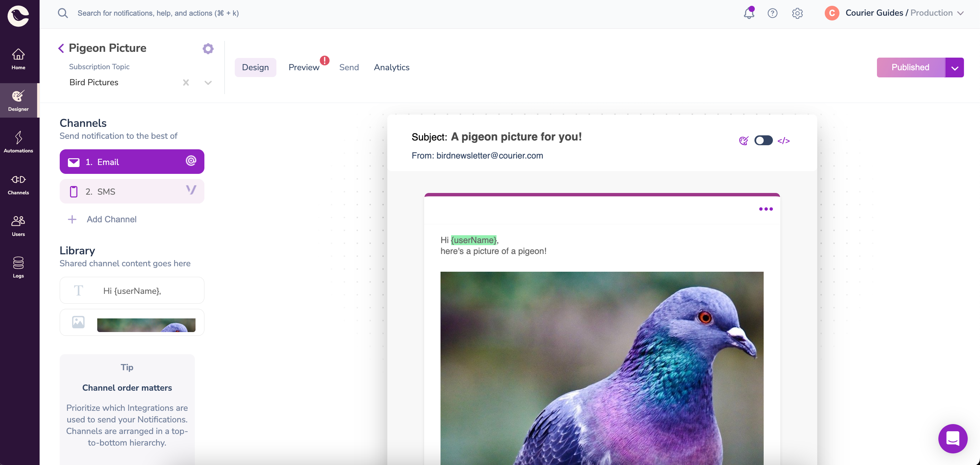980x465 pixels.
Task: Switch to the Analytics tab
Action: [392, 67]
